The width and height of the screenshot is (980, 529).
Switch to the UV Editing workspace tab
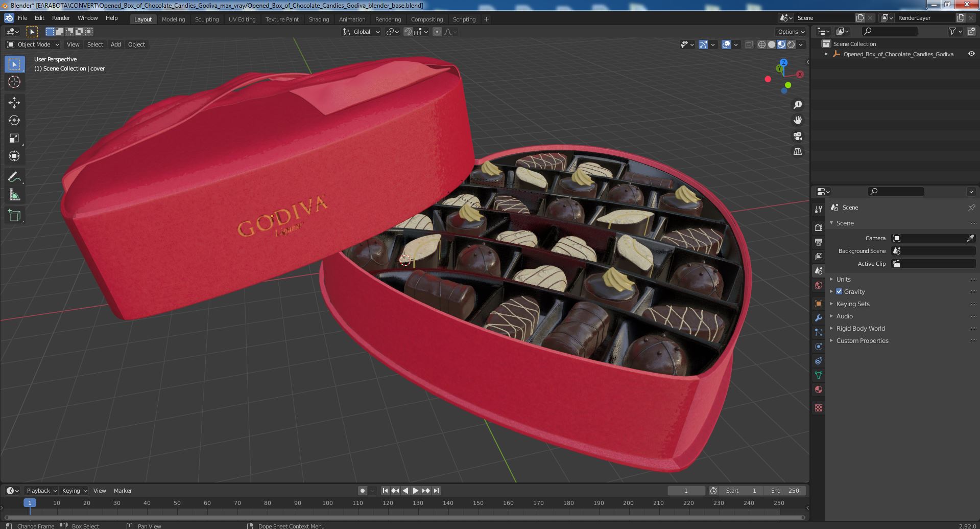242,19
